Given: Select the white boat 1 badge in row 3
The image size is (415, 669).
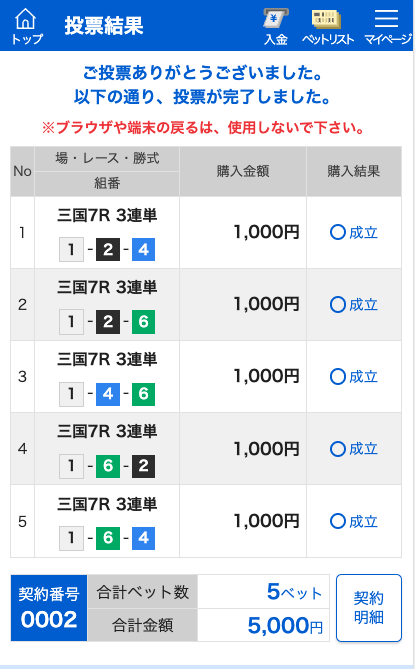Looking at the screenshot, I should coord(71,393).
